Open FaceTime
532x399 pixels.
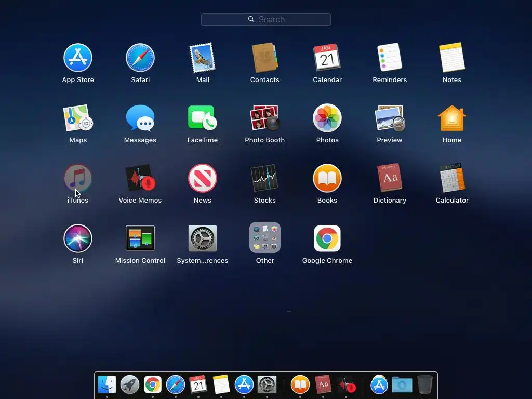pyautogui.click(x=203, y=118)
